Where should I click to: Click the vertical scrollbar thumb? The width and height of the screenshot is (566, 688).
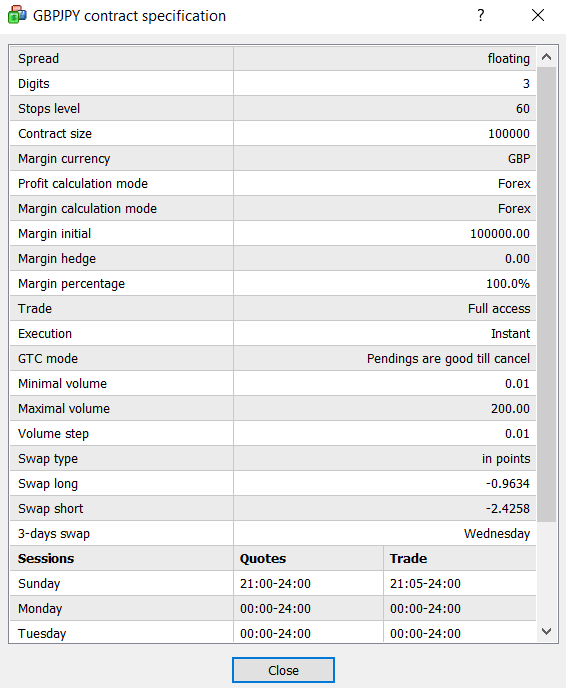[x=546, y=294]
